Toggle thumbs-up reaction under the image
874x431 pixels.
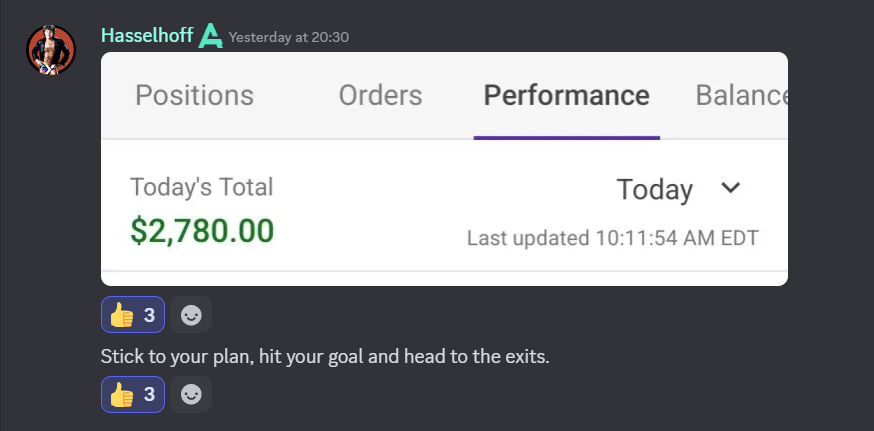point(133,314)
